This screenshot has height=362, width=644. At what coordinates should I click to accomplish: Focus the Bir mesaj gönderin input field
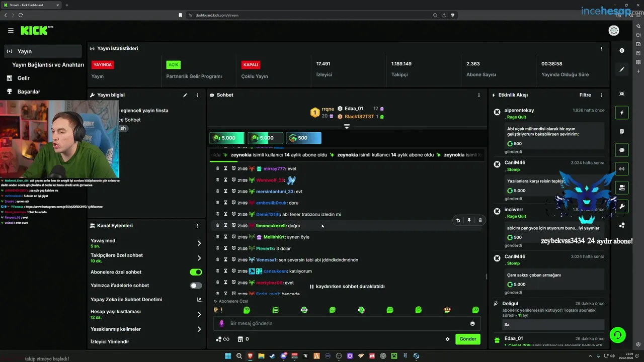pyautogui.click(x=347, y=323)
